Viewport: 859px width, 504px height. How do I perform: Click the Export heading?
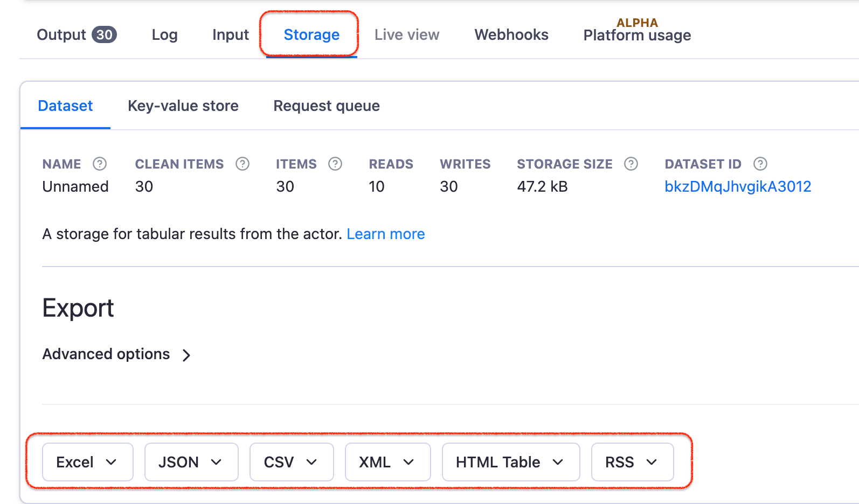(78, 308)
